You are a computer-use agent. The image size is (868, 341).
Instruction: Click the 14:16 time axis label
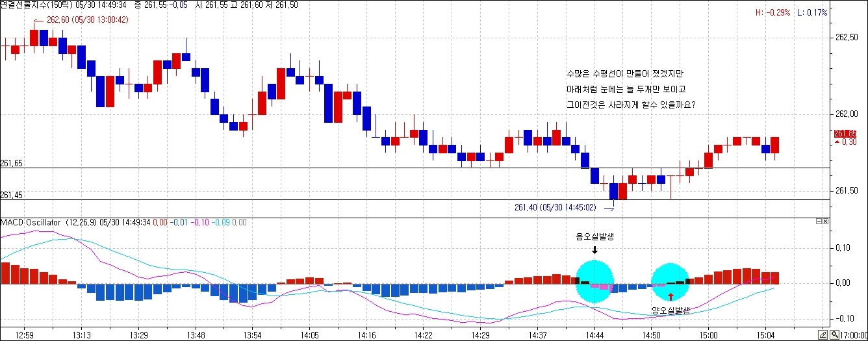(366, 335)
